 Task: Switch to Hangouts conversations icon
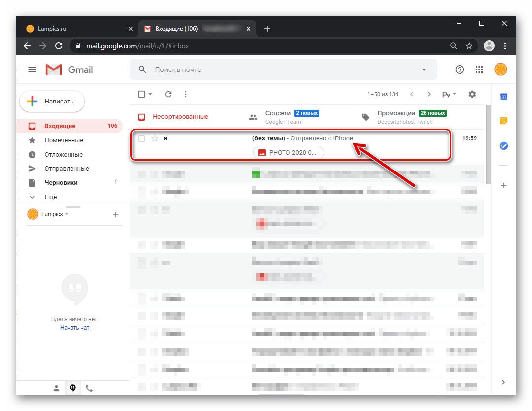coord(72,388)
